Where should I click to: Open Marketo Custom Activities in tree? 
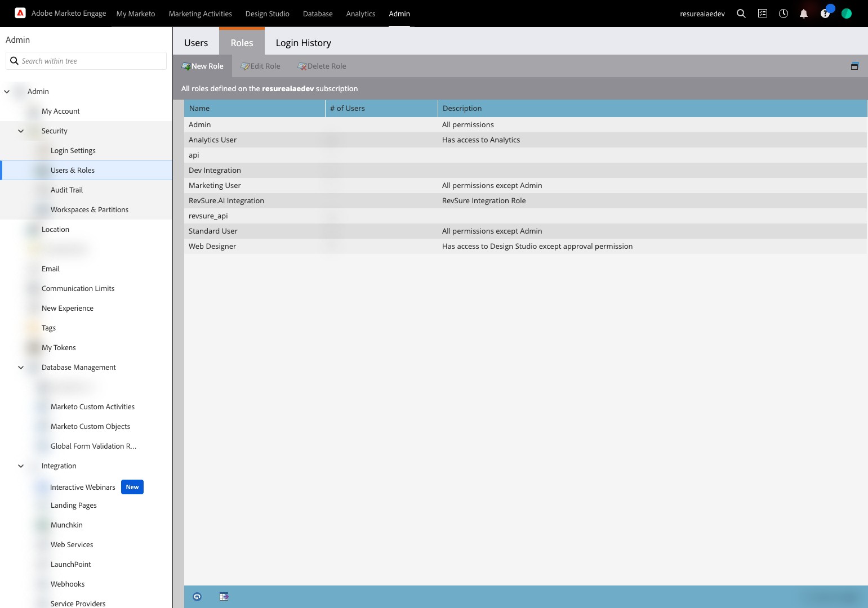92,406
